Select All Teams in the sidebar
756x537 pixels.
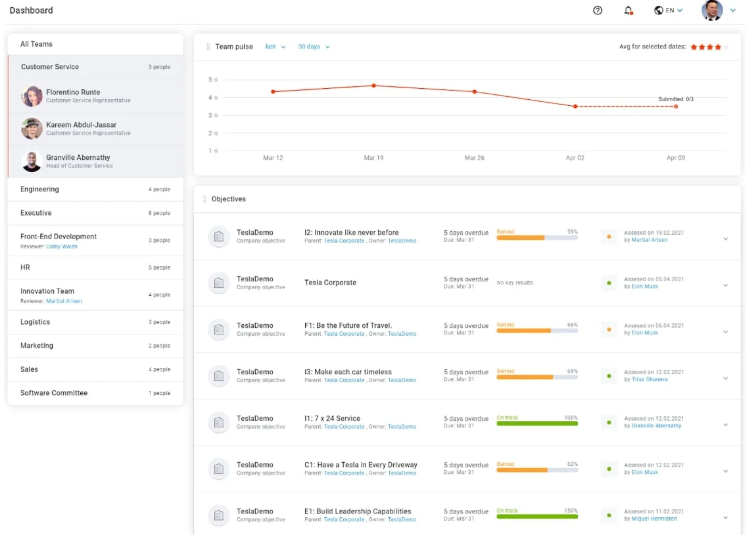(36, 44)
